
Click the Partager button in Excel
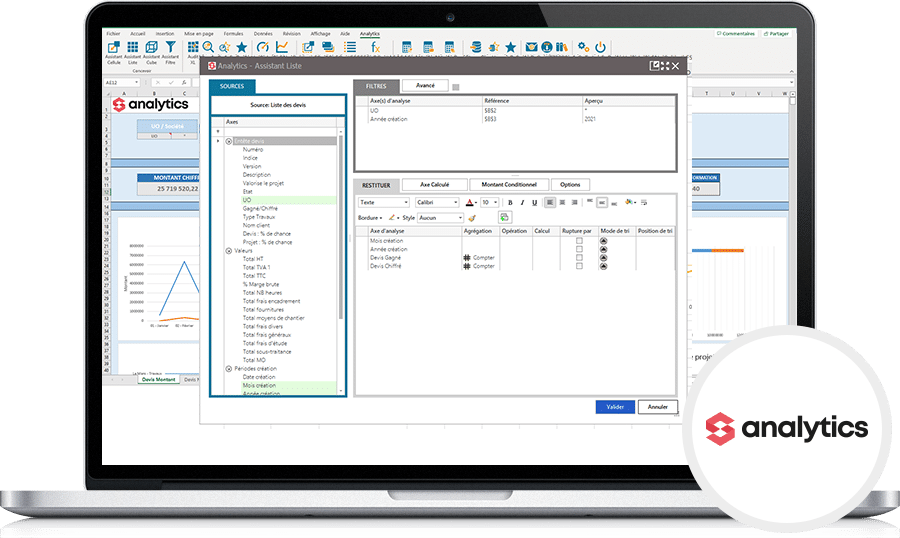776,34
